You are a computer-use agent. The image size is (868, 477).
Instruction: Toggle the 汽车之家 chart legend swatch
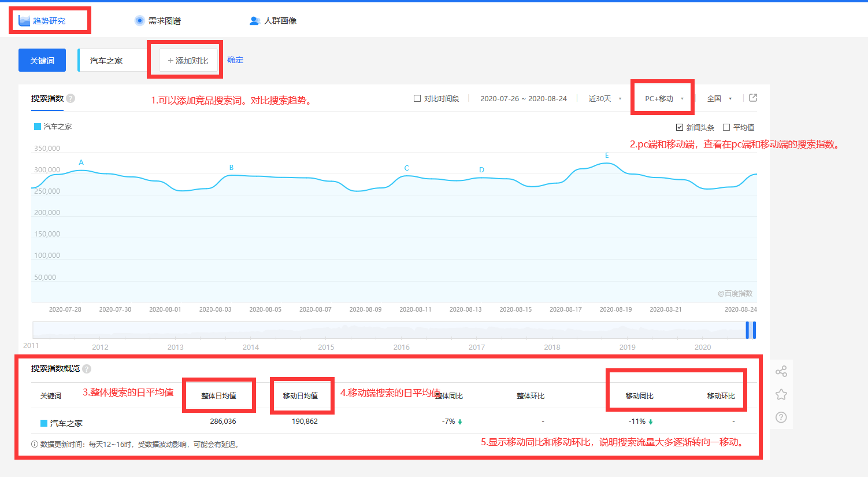(x=38, y=127)
